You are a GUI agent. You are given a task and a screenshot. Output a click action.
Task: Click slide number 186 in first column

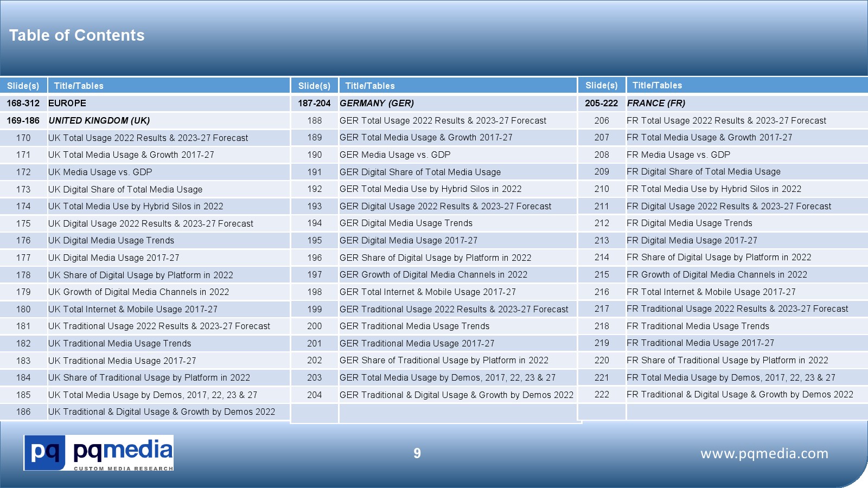pos(23,412)
